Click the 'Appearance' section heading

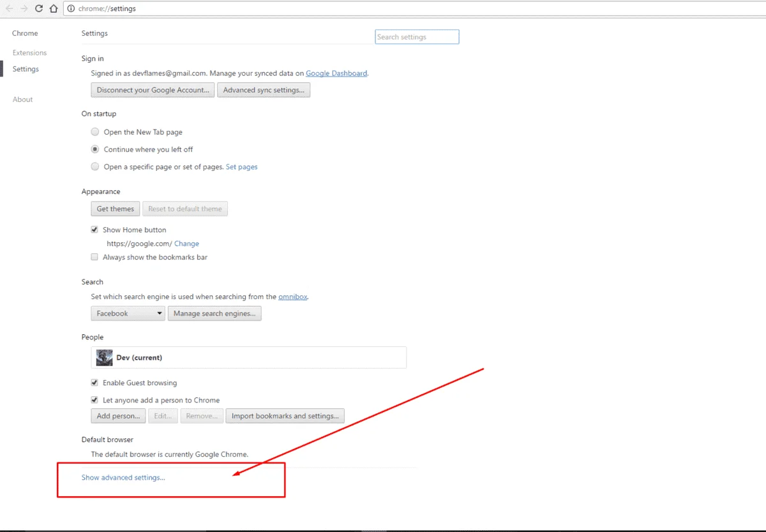coord(101,191)
